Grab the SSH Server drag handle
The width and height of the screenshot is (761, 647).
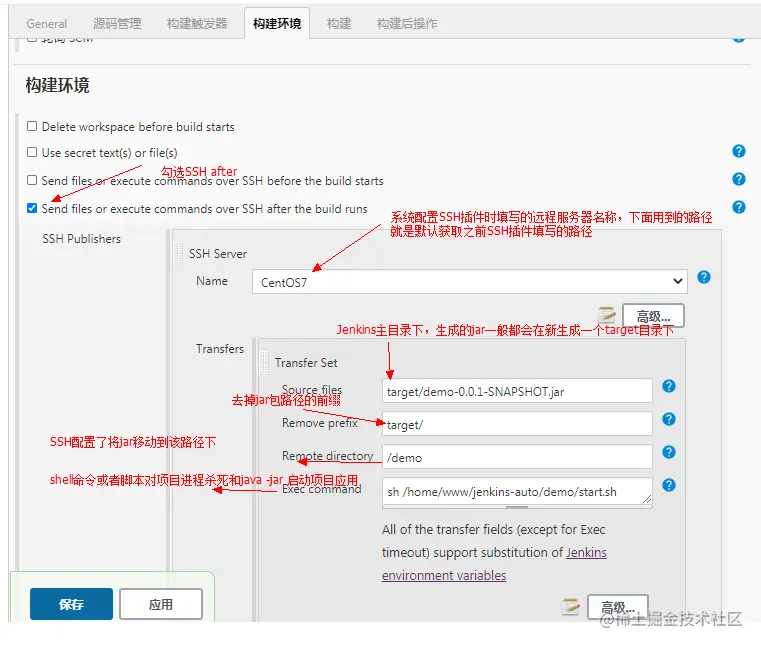(179, 253)
